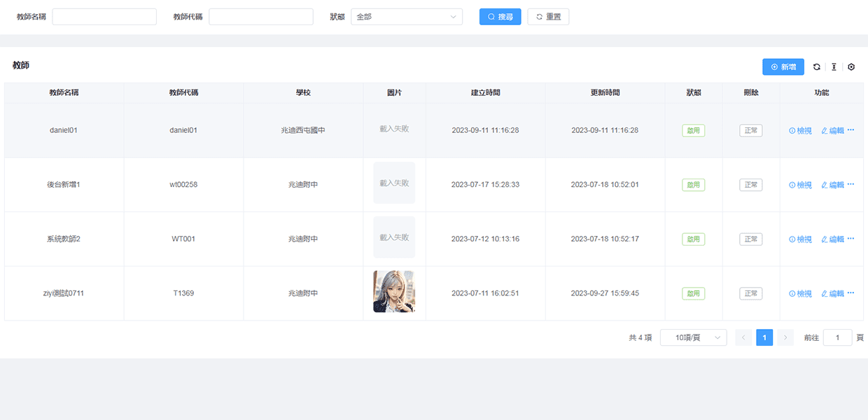Open the ziyi測試0711 teacher photo thumbnail
Image resolution: width=868 pixels, height=420 pixels.
point(394,292)
